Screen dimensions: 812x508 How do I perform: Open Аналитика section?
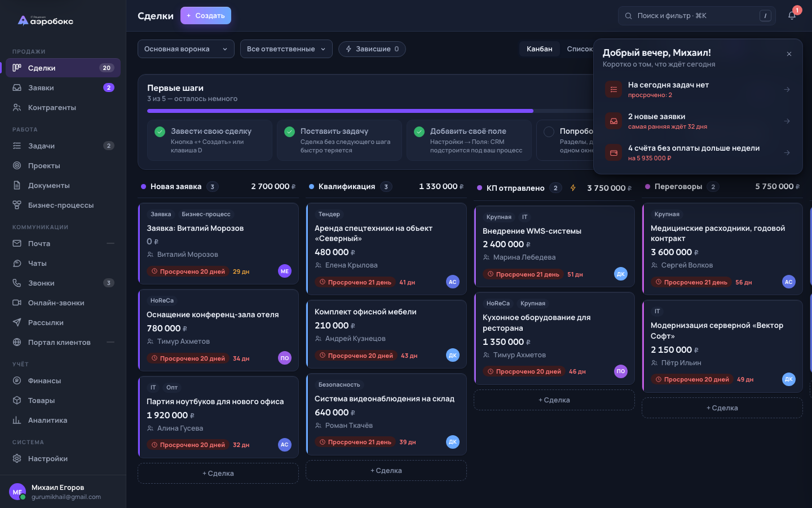pyautogui.click(x=63, y=420)
